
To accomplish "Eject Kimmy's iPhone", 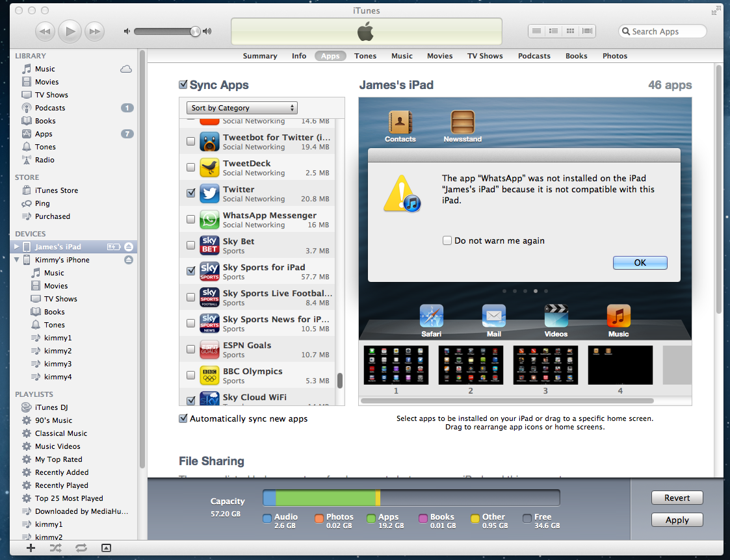I will click(129, 260).
